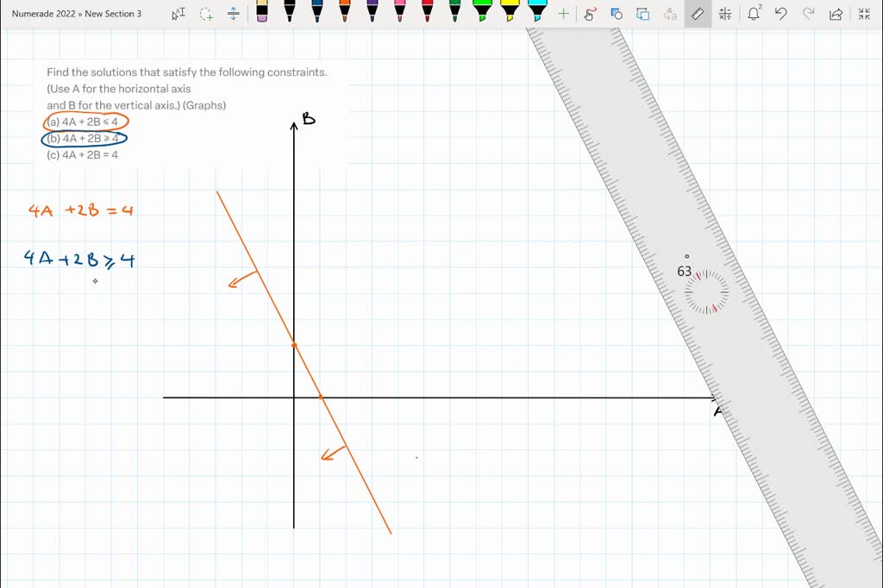Switch to New Section 3
The width and height of the screenshot is (883, 588).
tap(113, 13)
